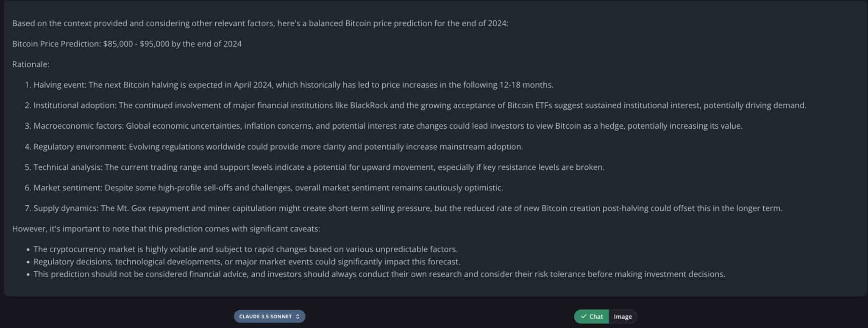Click the not financial advice bullet

pos(379,274)
